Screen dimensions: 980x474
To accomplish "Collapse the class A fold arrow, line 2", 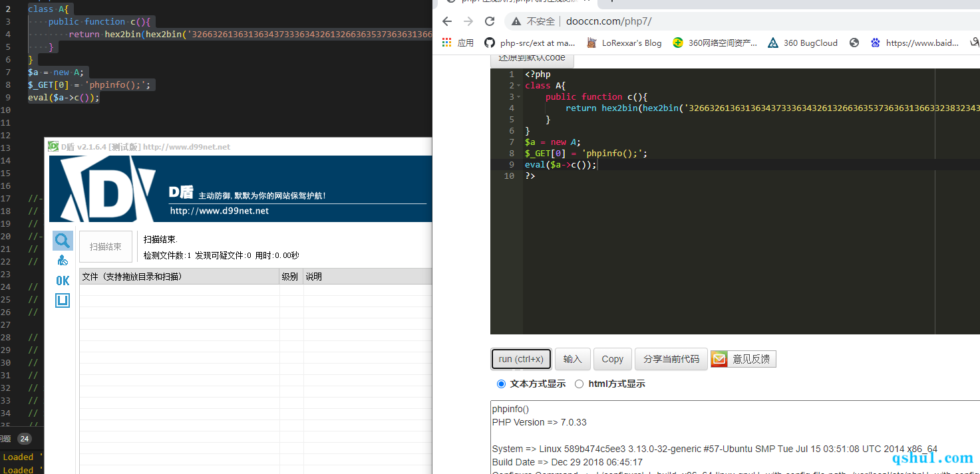I will click(519, 86).
